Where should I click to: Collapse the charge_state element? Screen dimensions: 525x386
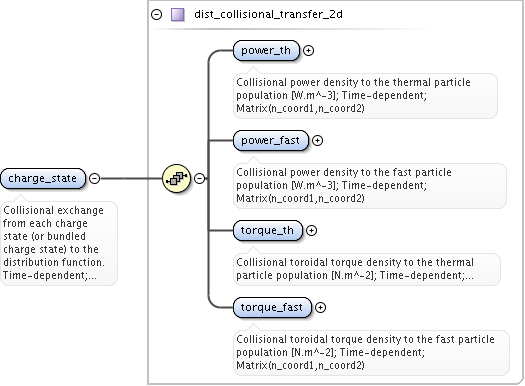point(95,178)
